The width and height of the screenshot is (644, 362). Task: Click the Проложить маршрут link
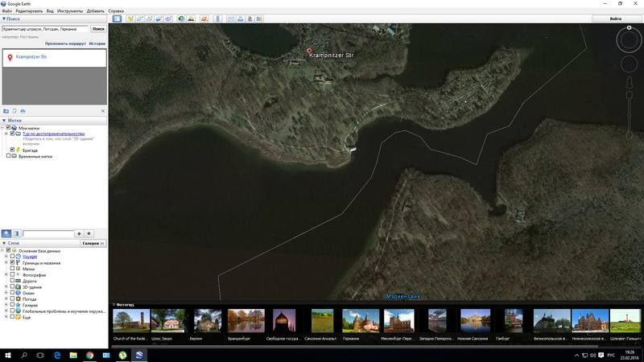click(64, 43)
